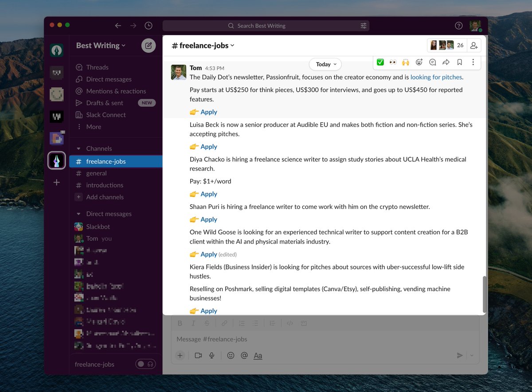
Task: Insert a code block in composer
Action: coord(304,323)
